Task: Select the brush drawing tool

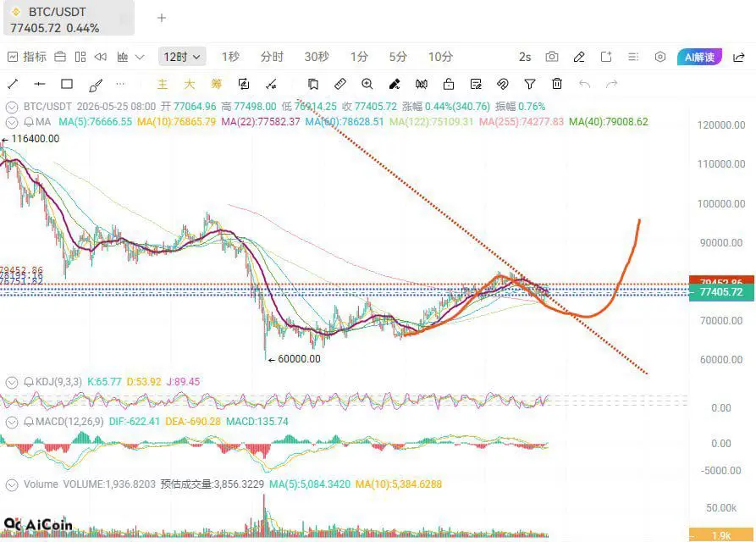Action: [96, 86]
